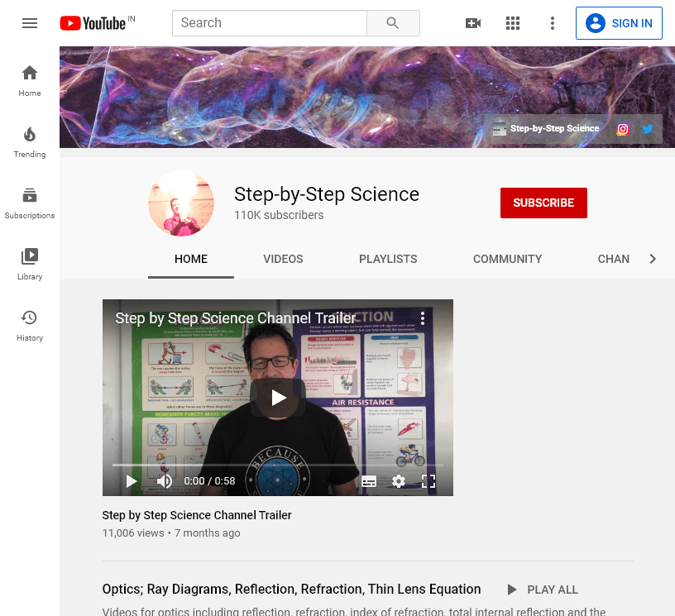The width and height of the screenshot is (675, 616).
Task: Click the search magnifier button
Action: [393, 23]
